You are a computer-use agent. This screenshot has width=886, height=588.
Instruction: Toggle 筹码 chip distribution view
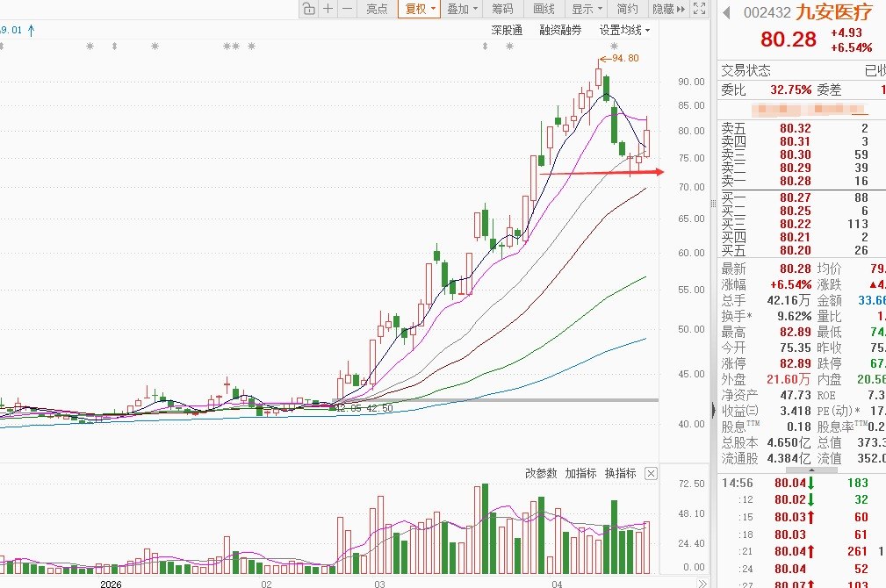pos(502,9)
